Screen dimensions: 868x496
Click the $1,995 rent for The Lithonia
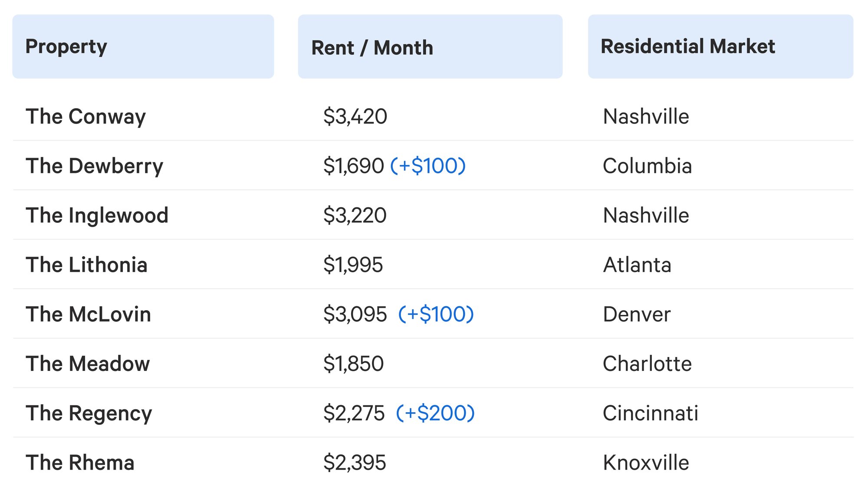[x=353, y=265]
